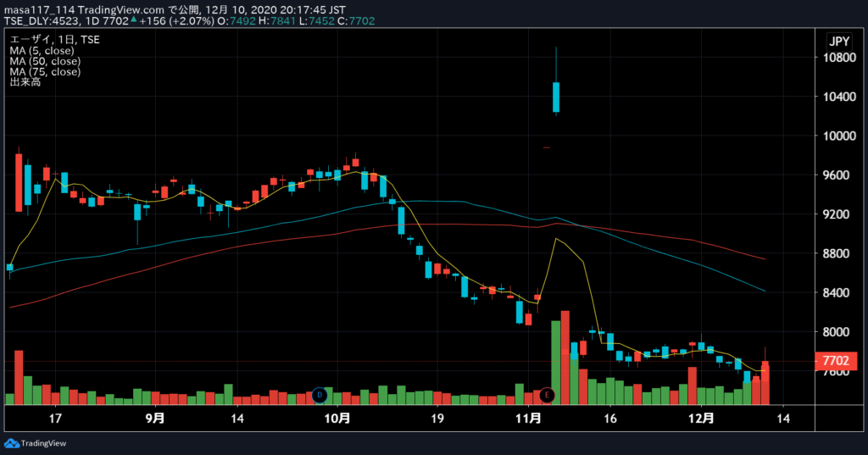
Task: Click the +156 (+2.07%) change value
Action: (176, 21)
